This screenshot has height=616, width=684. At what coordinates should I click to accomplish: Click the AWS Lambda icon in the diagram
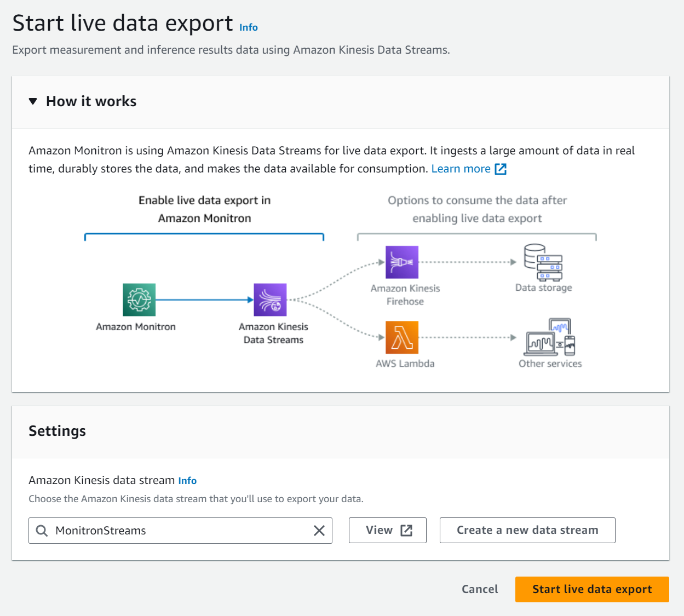(402, 337)
